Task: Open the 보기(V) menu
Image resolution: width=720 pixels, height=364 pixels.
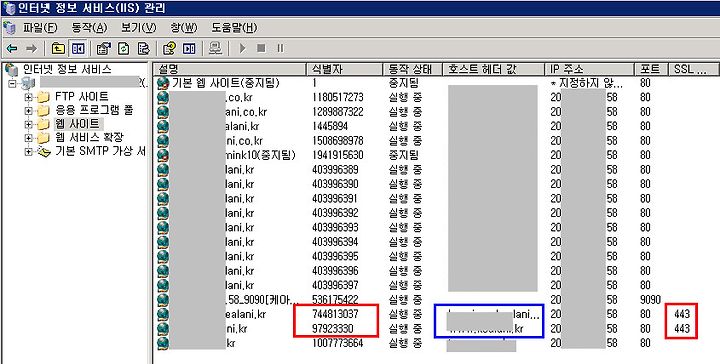Action: [x=139, y=28]
